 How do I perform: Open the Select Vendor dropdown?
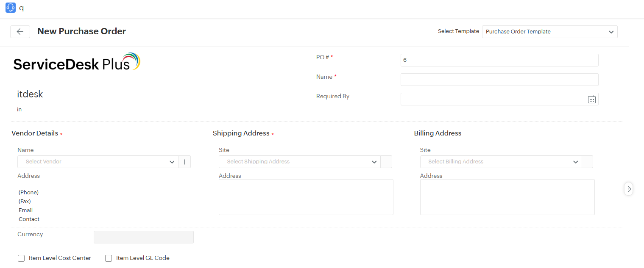(x=98, y=162)
